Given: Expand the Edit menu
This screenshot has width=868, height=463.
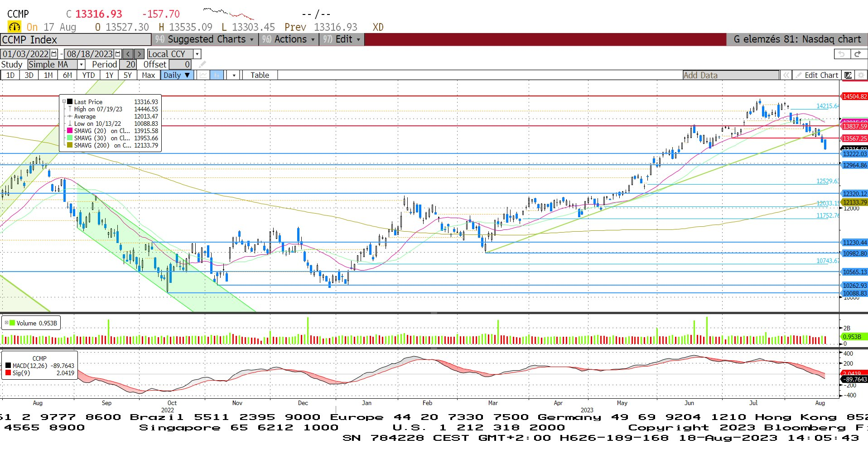Looking at the screenshot, I should 342,39.
